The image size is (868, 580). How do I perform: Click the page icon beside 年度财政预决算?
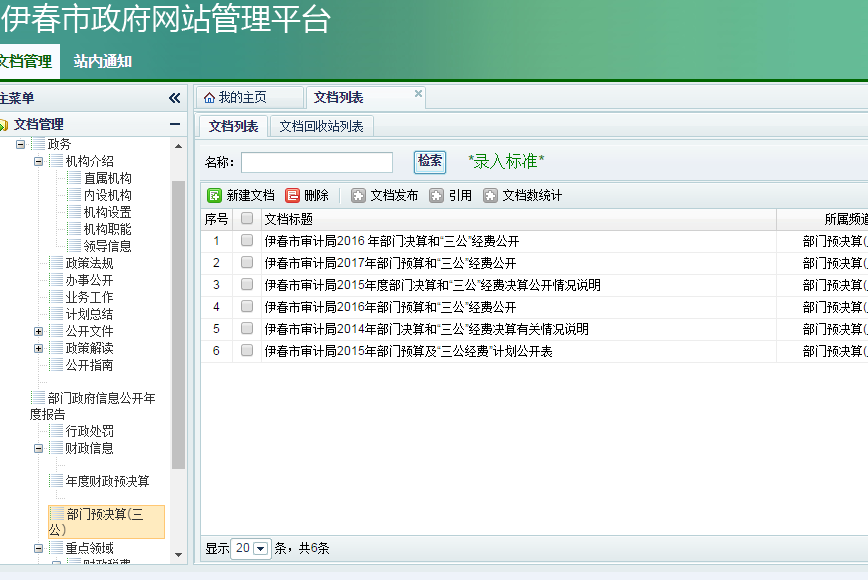click(56, 480)
